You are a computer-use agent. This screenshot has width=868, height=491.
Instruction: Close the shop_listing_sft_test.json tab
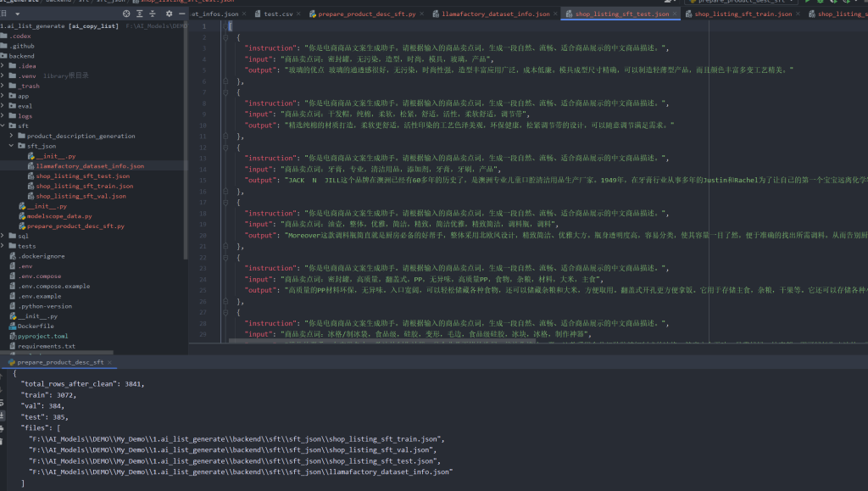676,14
